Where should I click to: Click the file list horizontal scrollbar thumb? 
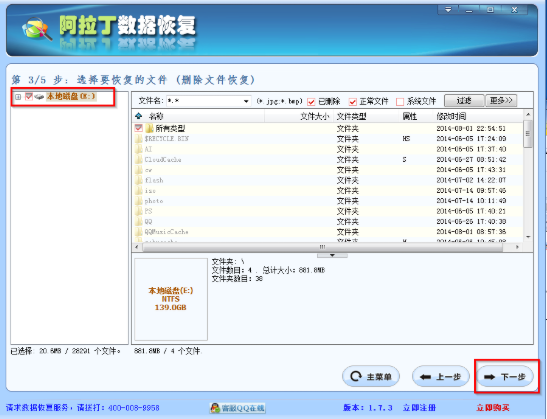[322, 247]
